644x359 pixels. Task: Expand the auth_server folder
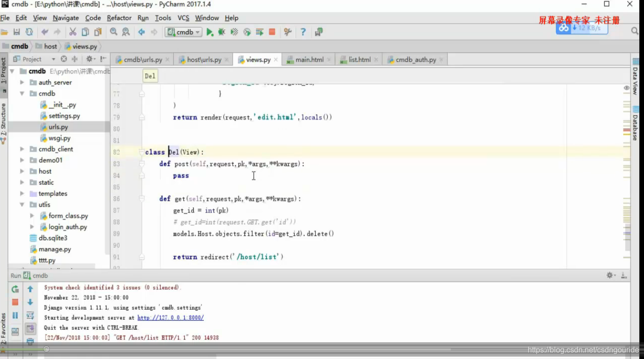tap(22, 82)
